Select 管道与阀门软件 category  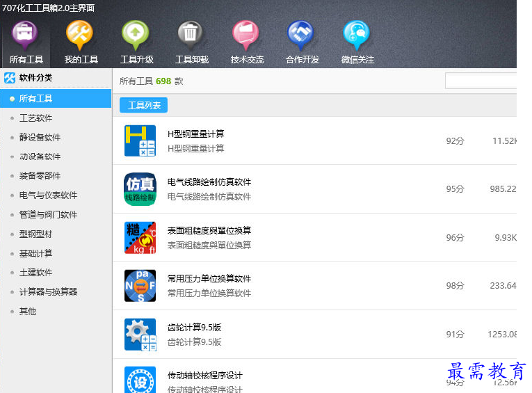click(48, 214)
